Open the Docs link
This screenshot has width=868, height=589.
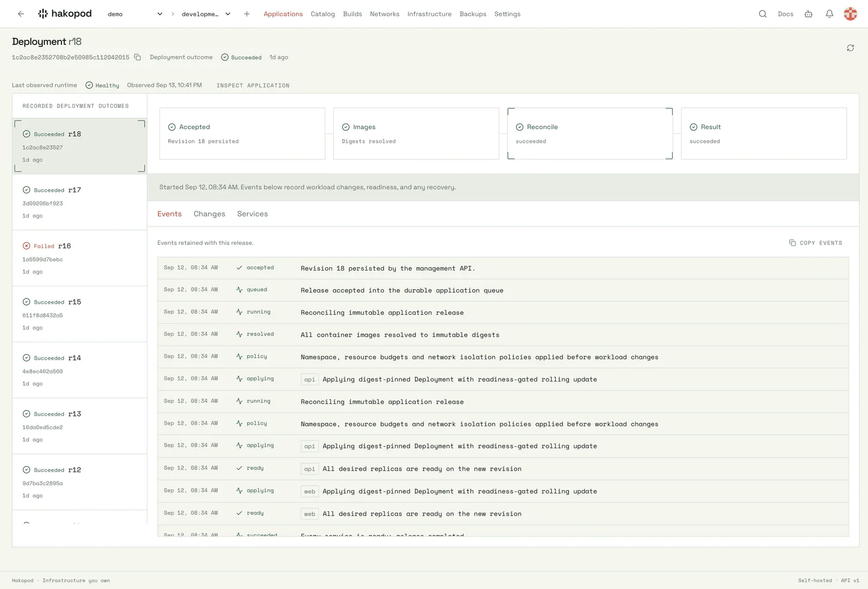click(x=785, y=14)
